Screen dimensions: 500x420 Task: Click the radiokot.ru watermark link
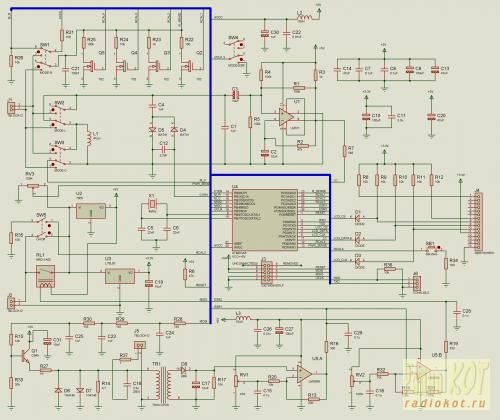click(x=444, y=403)
